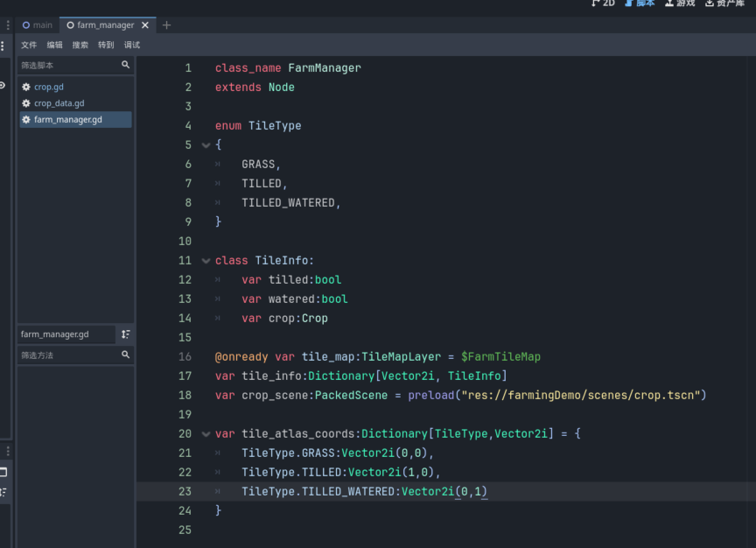
Task: Add a new scene tab with plus
Action: click(x=167, y=25)
